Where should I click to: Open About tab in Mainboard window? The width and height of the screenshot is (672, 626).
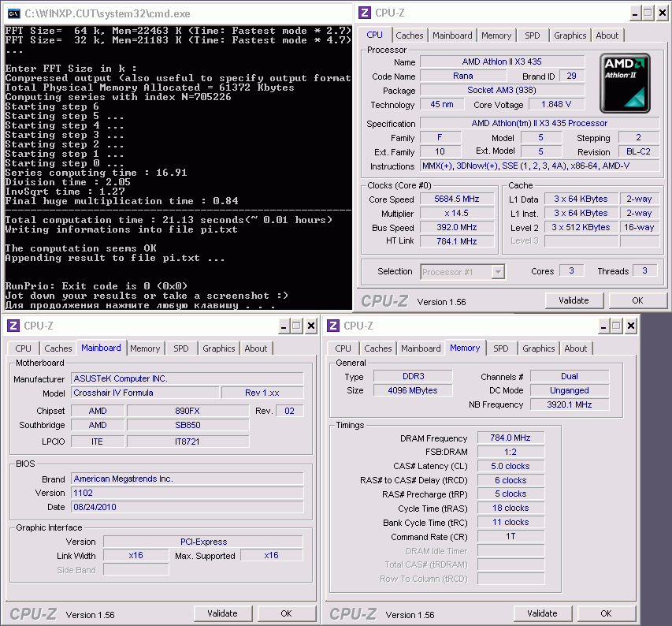(256, 348)
